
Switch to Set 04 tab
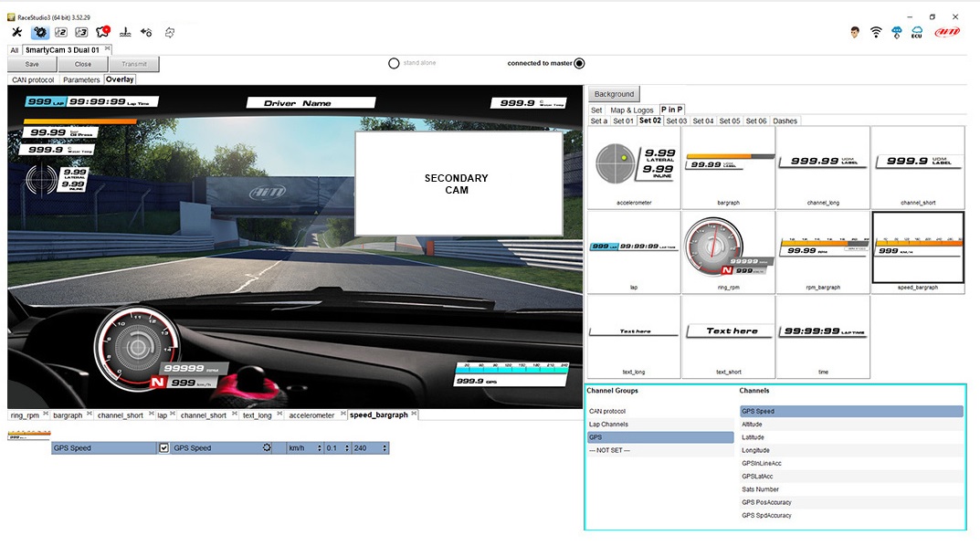point(703,121)
